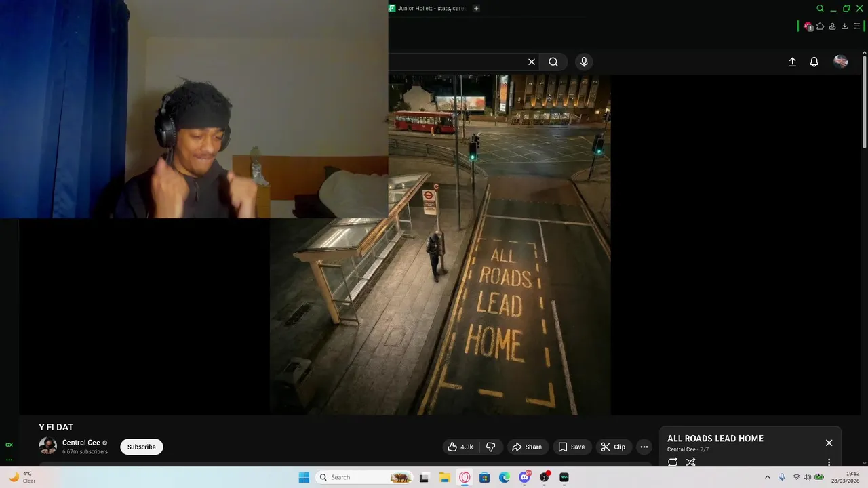Open Microsoft Edge from the taskbar
Viewport: 868px width, 488px height.
point(505,477)
